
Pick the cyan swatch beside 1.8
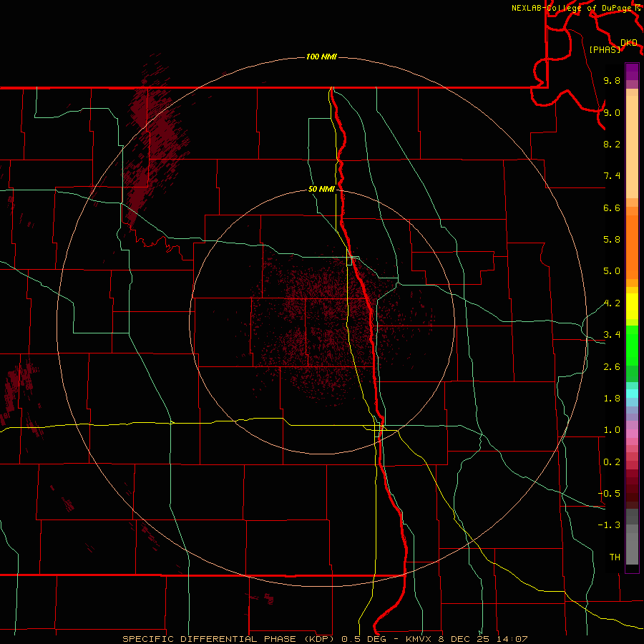click(632, 394)
